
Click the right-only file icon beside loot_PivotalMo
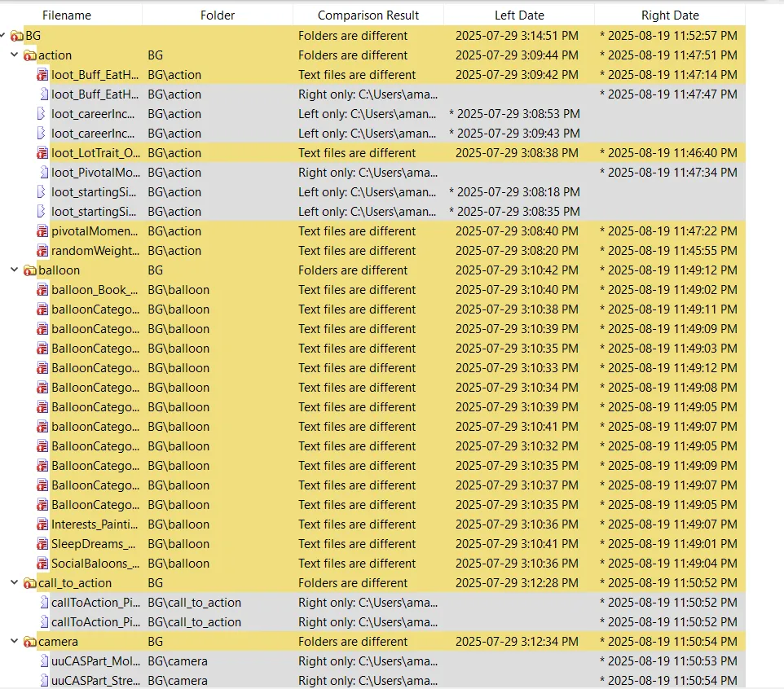[x=42, y=172]
